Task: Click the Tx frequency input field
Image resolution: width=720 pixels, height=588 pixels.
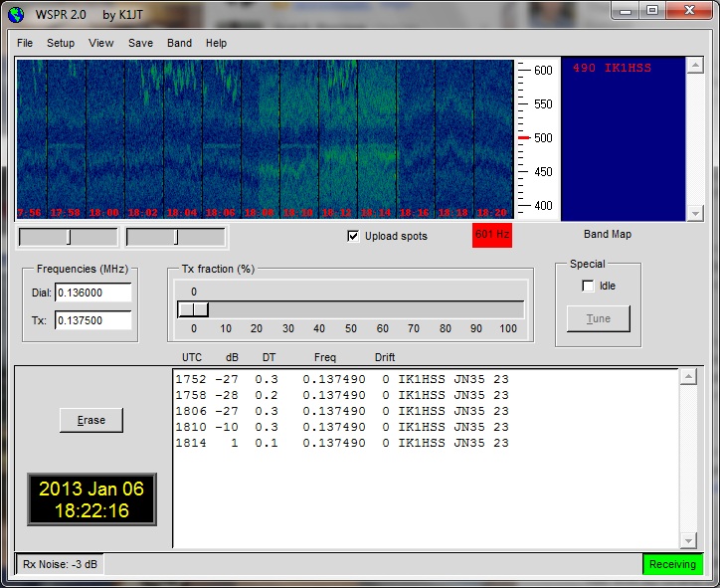Action: [93, 320]
